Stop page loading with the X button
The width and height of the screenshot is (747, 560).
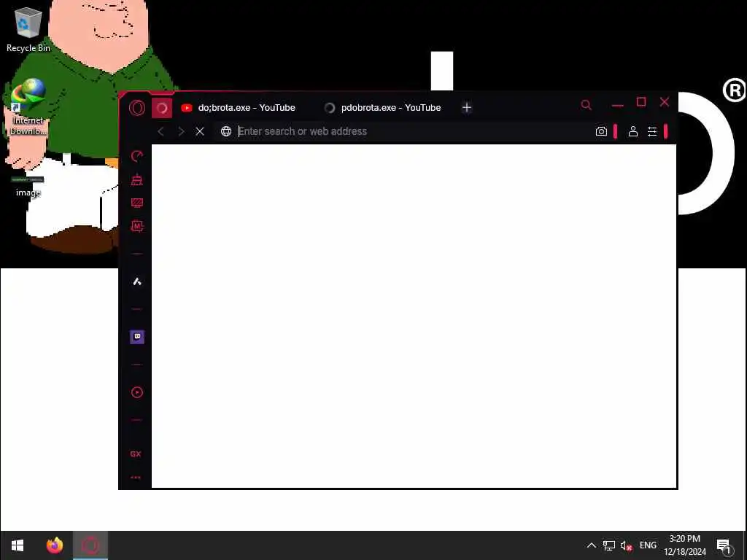click(200, 131)
